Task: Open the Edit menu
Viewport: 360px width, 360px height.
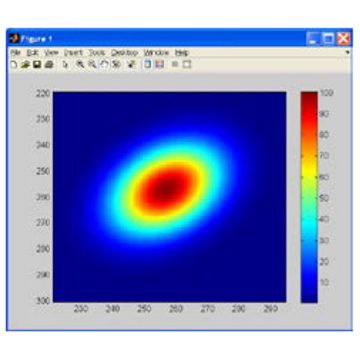Action: pos(32,53)
